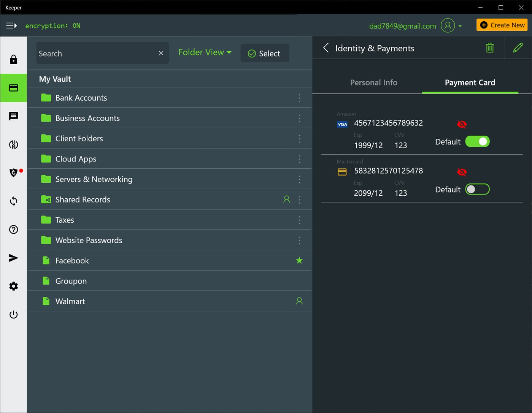Click the power logout icon
Image resolution: width=532 pixels, height=413 pixels.
[13, 315]
